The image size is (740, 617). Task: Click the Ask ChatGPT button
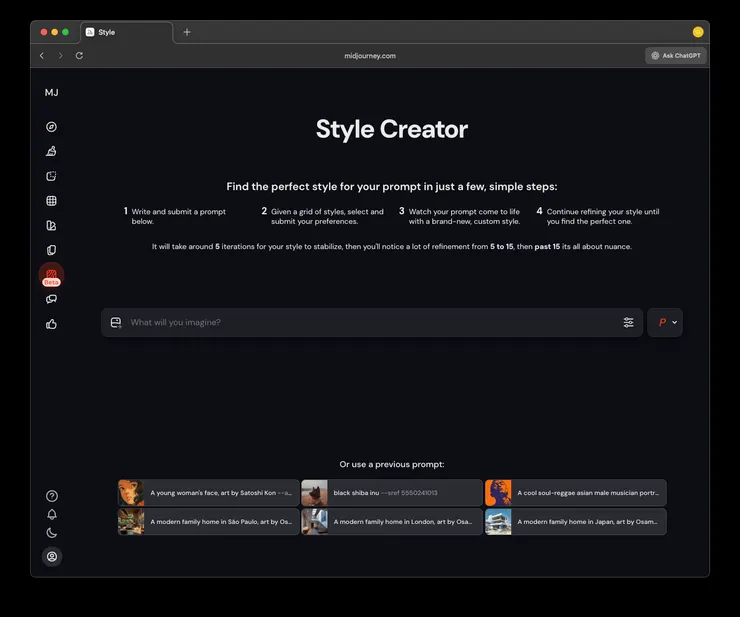pyautogui.click(x=676, y=56)
